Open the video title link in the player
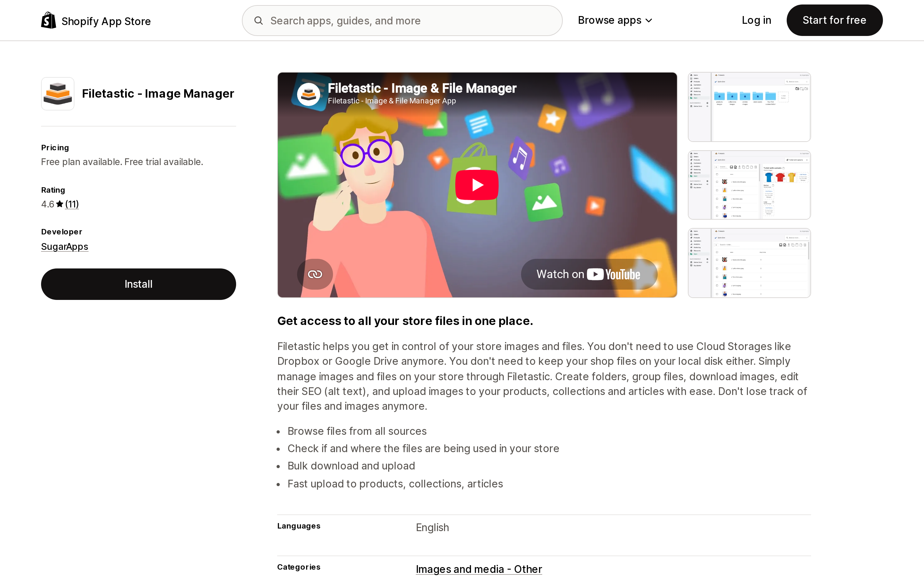Image resolution: width=924 pixels, height=578 pixels. tap(422, 88)
